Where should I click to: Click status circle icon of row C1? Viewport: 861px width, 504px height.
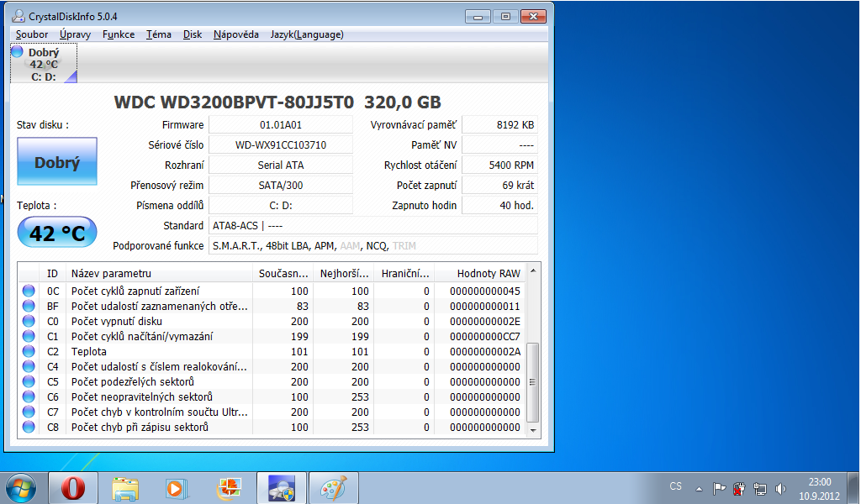pos(29,336)
